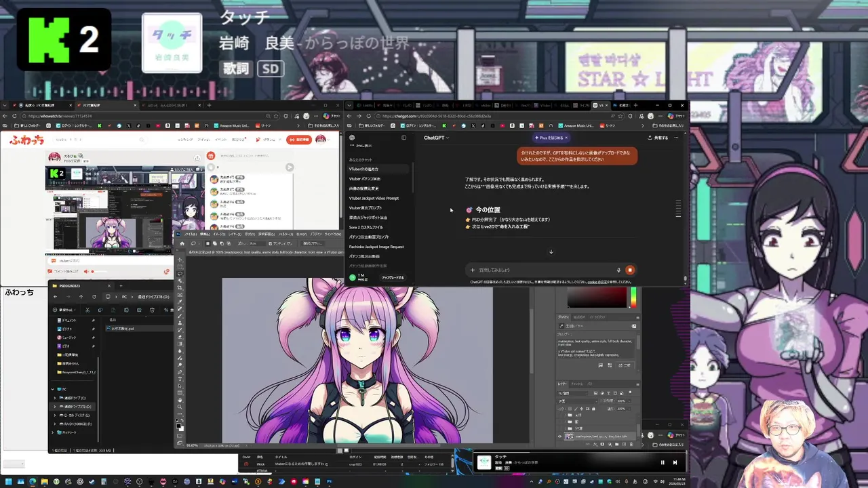Switch to the 色調補正 tab in Photoshop panel
Viewport: 868px width, 488px height.
580,317
